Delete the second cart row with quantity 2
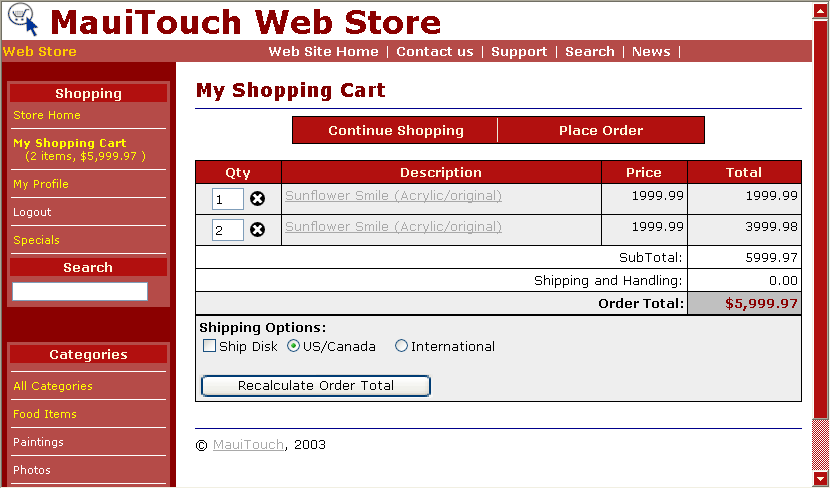This screenshot has width=831, height=489. pyautogui.click(x=257, y=230)
